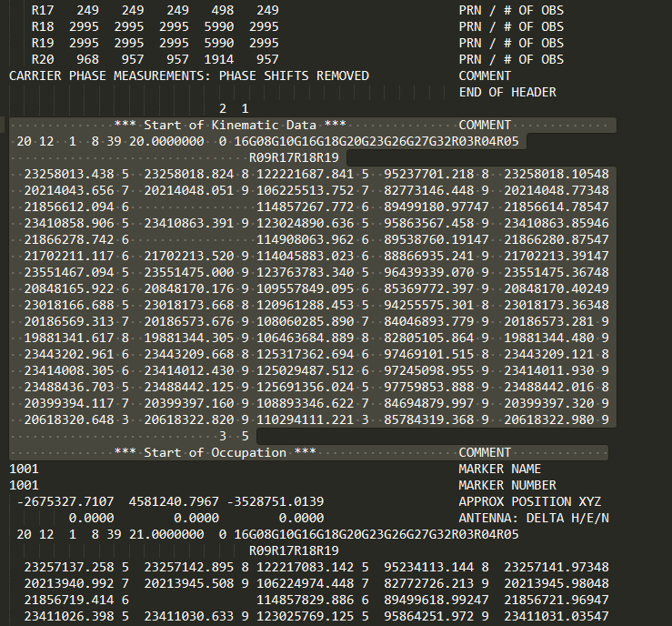
Task: Click the CARRIER PHASE MEASUREMENTS comment text
Action: point(189,76)
